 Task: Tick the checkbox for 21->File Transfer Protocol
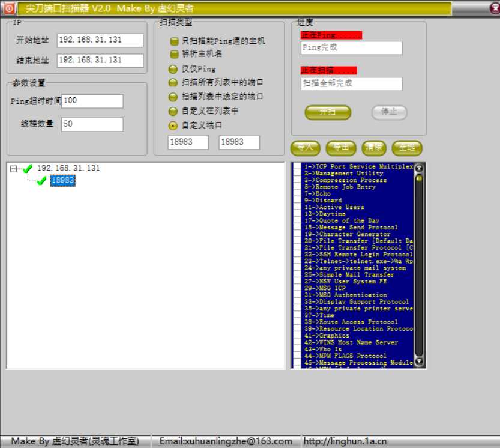[297, 247]
